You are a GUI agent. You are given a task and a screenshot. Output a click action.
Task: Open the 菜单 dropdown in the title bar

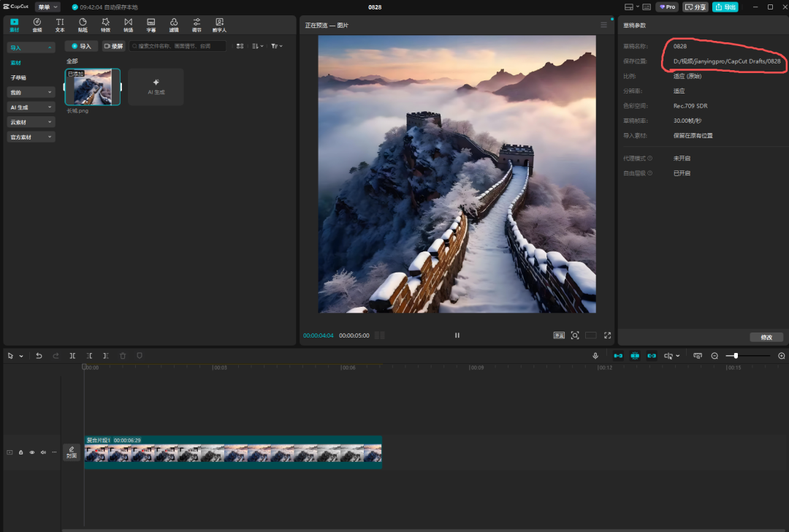pos(47,7)
